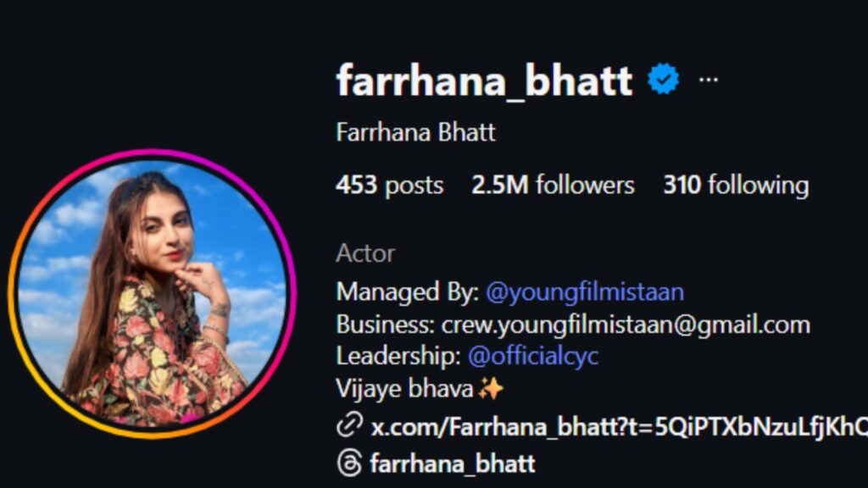
Task: Open the farrhana_bhatt Threads profile link
Action: pos(453,463)
